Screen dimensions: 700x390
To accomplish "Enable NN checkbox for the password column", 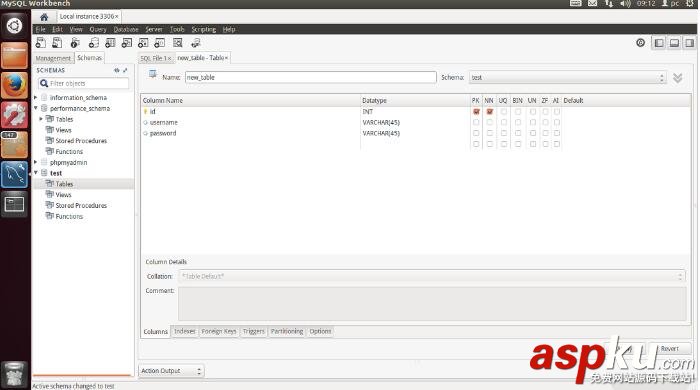I will tap(490, 133).
